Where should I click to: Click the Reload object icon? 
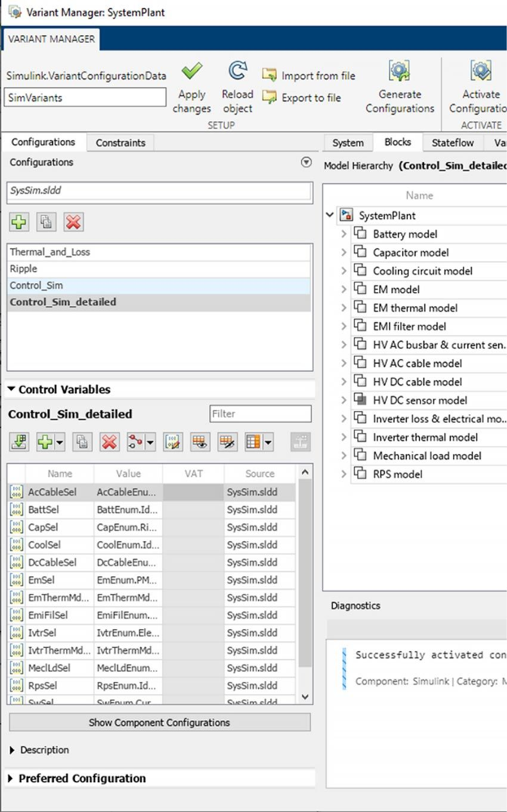237,72
